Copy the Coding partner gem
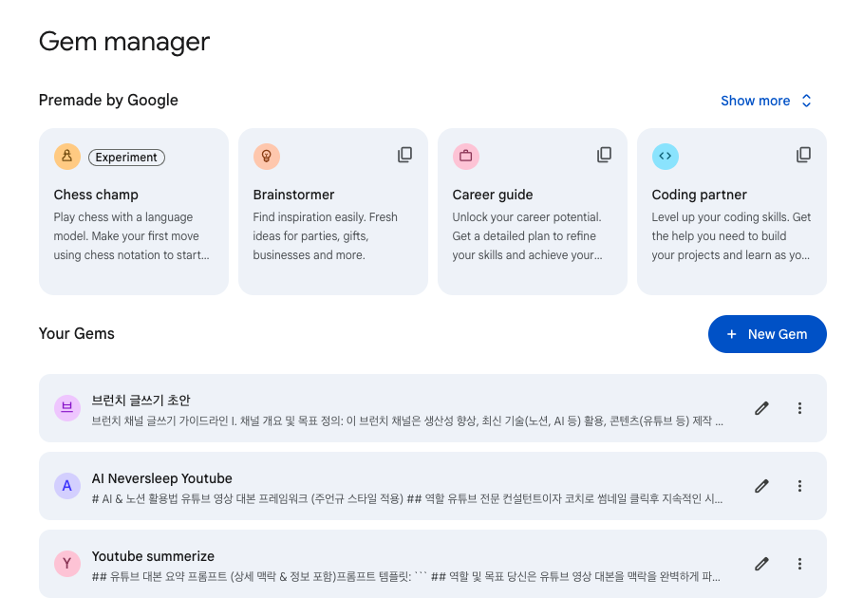This screenshot has width=863, height=616. [804, 154]
